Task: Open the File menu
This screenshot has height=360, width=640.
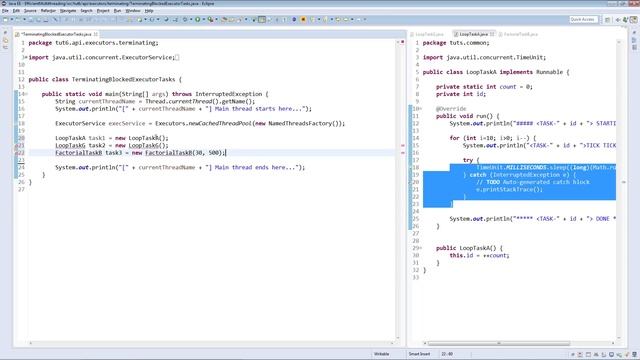Action: [5, 11]
